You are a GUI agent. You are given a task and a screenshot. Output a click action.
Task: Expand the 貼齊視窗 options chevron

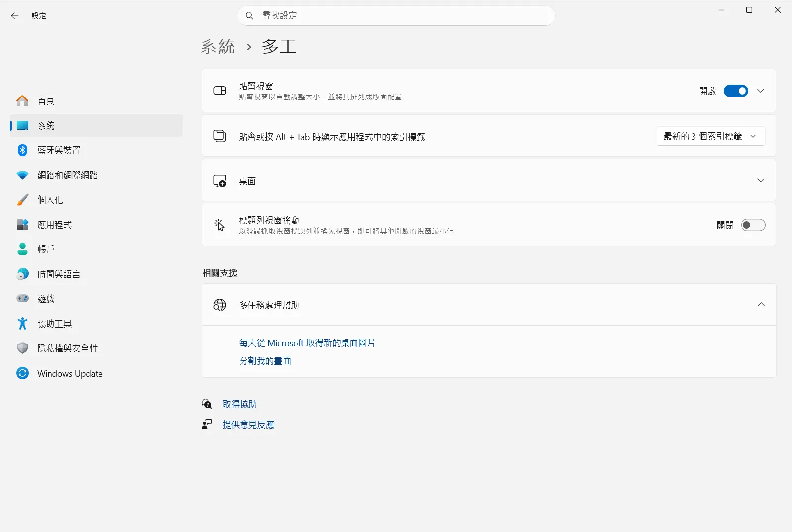(761, 91)
